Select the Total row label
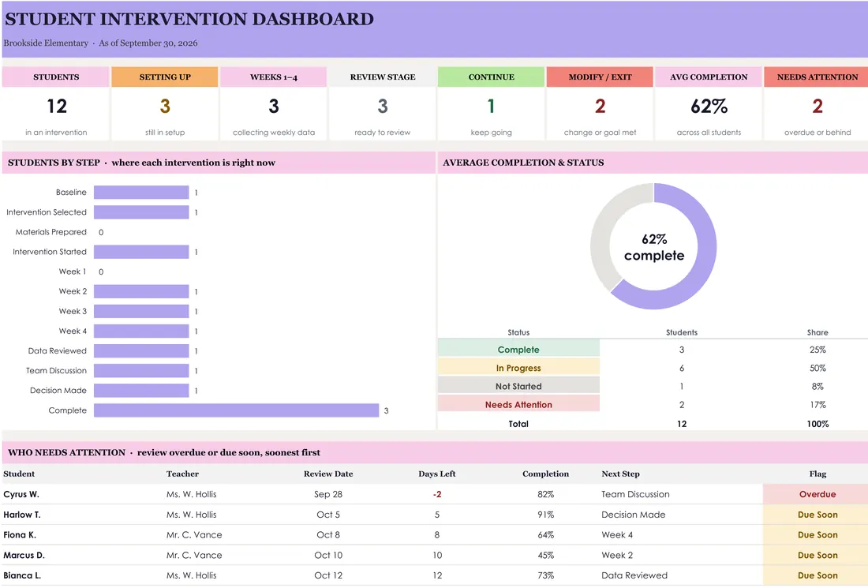Viewport: 868px width, 588px height. pos(518,424)
